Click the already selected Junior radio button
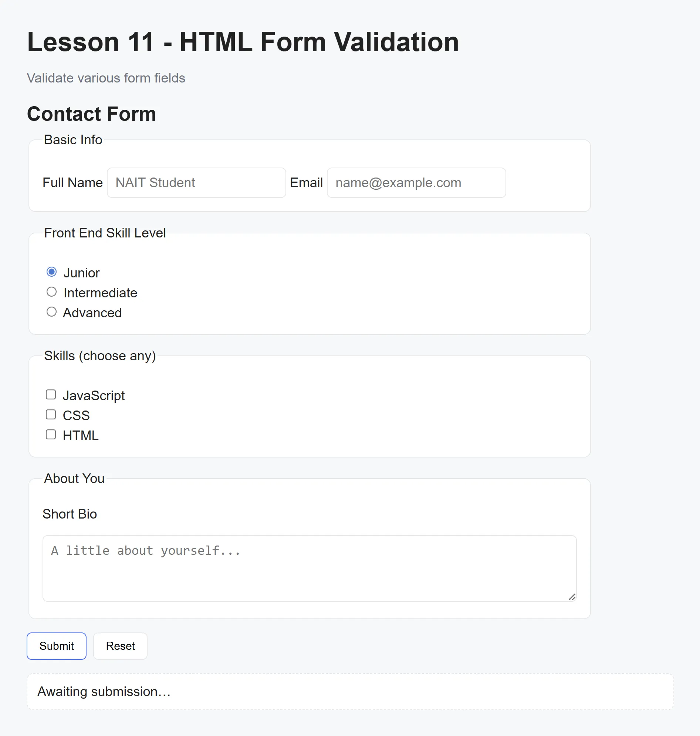The width and height of the screenshot is (700, 736). coord(51,272)
